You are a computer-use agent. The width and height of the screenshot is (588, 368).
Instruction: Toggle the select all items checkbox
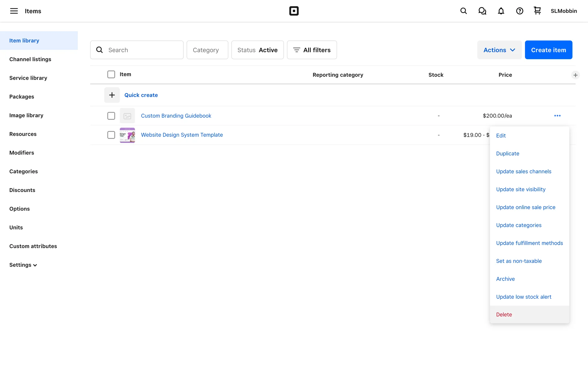coord(111,75)
